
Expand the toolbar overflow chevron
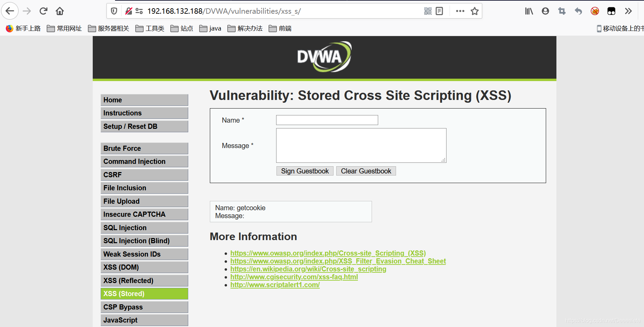pyautogui.click(x=628, y=11)
